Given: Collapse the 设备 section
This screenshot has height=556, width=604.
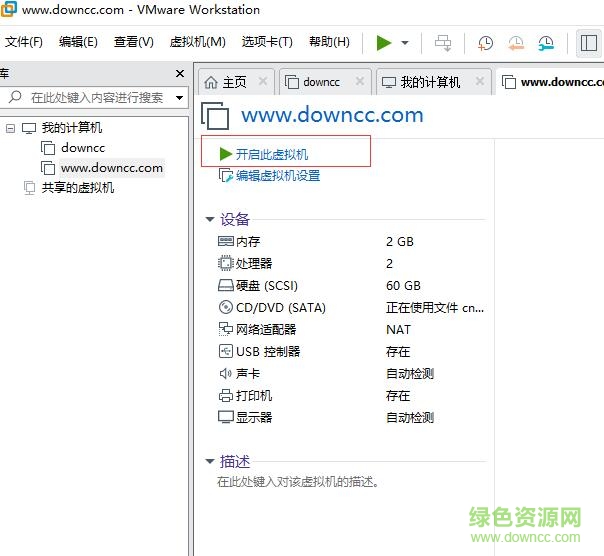Looking at the screenshot, I should (x=210, y=220).
